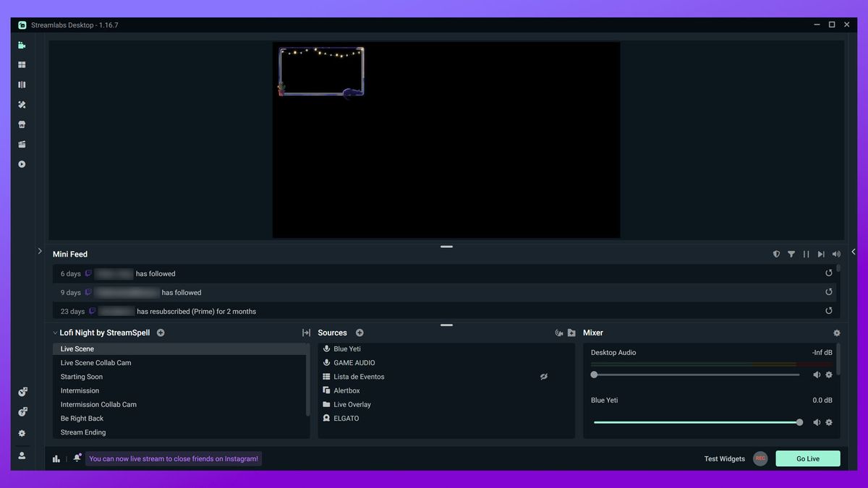This screenshot has height=488, width=868.
Task: Open the Mixer settings gear
Action: [x=836, y=333]
